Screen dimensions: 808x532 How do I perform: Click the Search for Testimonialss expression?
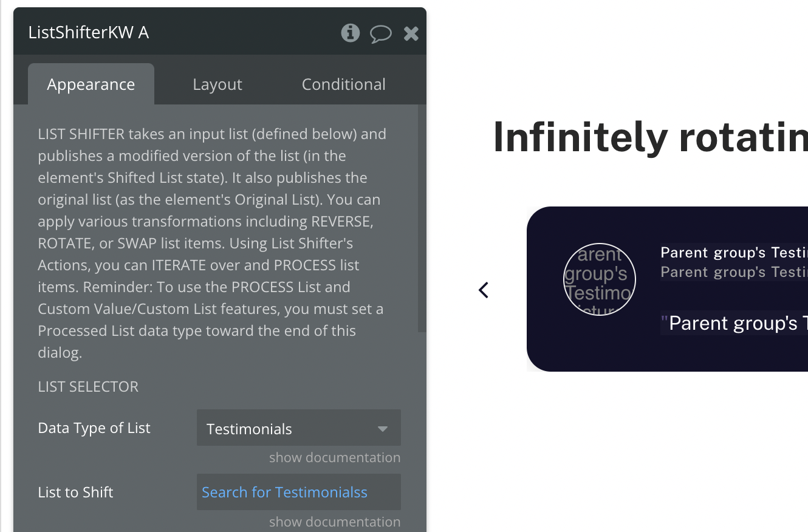pos(284,492)
